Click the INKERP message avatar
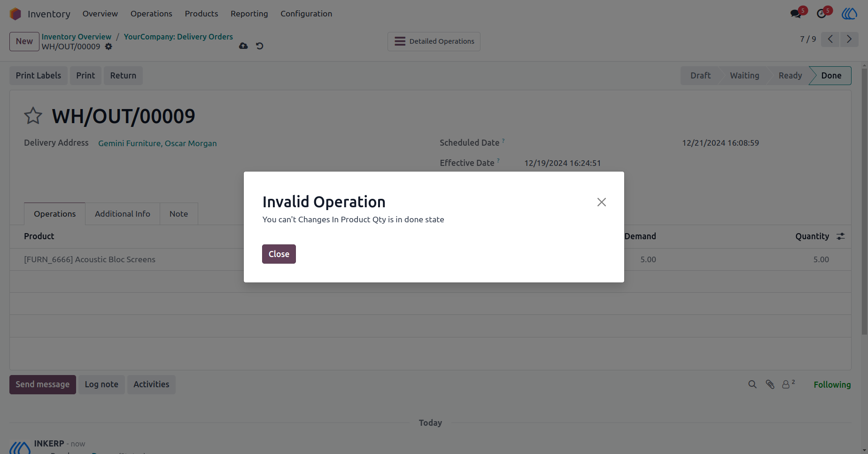868x454 pixels. coord(20,447)
